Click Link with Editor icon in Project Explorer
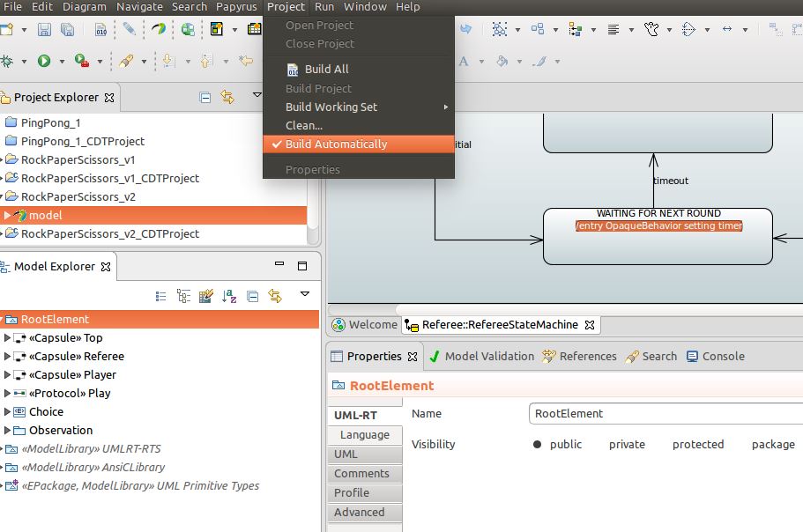This screenshot has height=532, width=803. tap(227, 97)
